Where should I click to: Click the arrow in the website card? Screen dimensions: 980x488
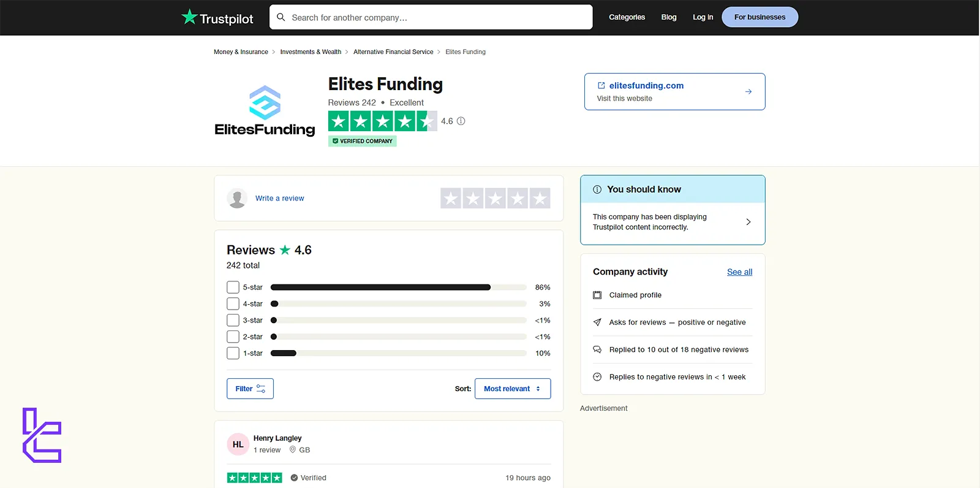click(748, 92)
